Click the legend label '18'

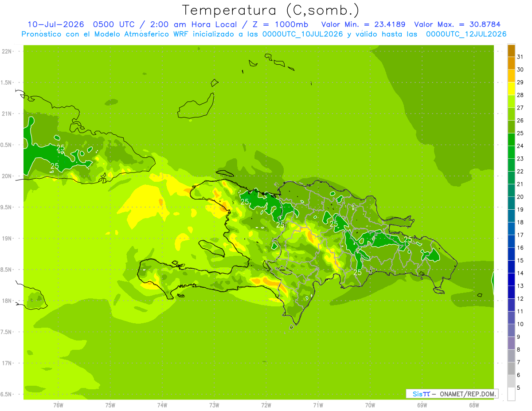(x=520, y=222)
